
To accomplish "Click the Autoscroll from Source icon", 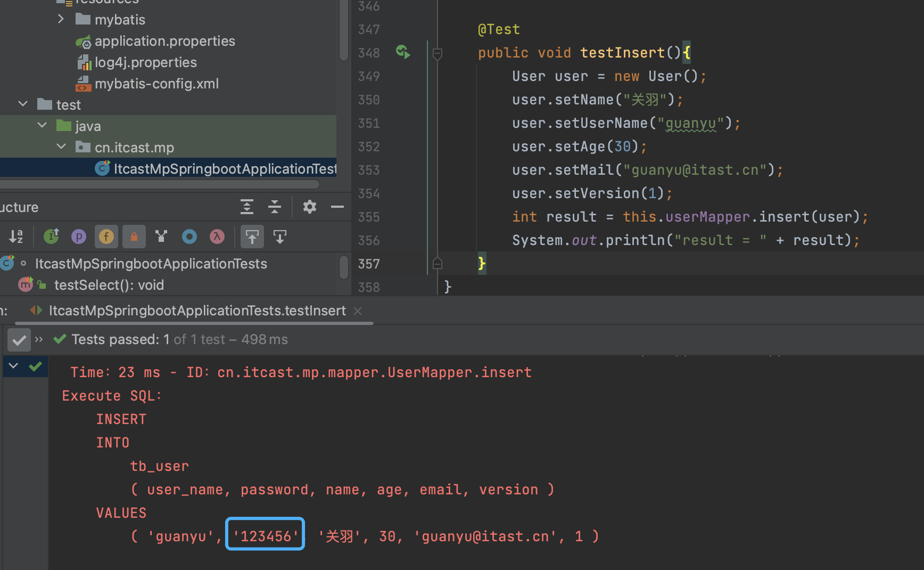I will click(280, 237).
